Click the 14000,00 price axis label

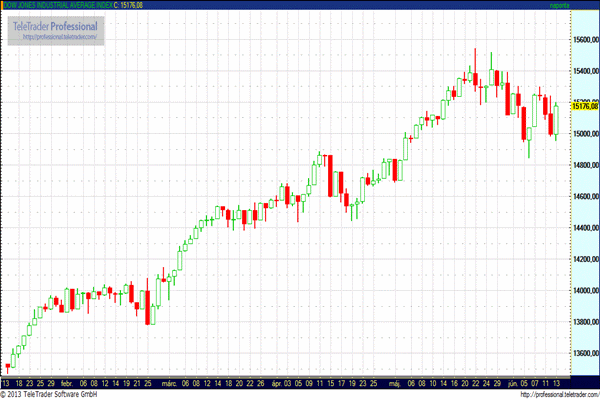tap(580, 291)
